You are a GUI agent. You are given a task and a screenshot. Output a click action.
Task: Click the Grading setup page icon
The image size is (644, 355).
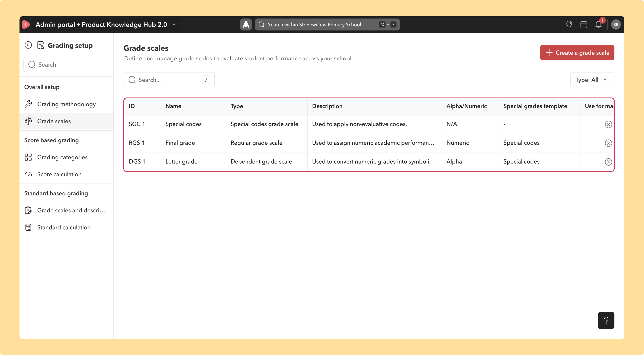(41, 45)
